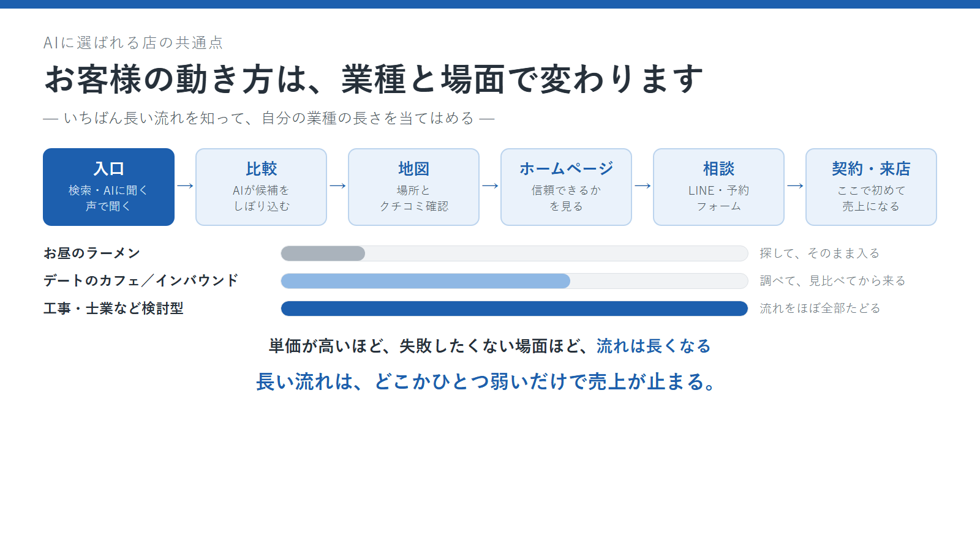Click the arrow between 地図 and ホームページ
The image size is (980, 551).
click(x=490, y=186)
